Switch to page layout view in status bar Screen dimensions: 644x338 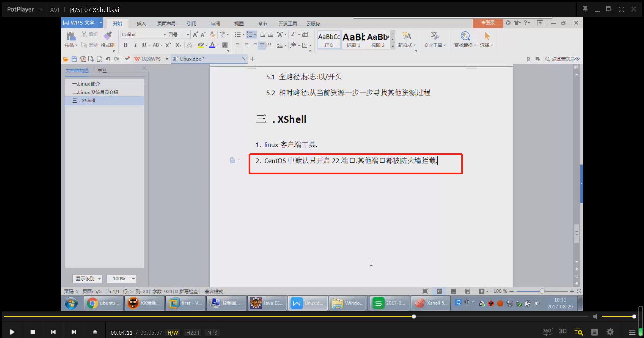tap(439, 291)
